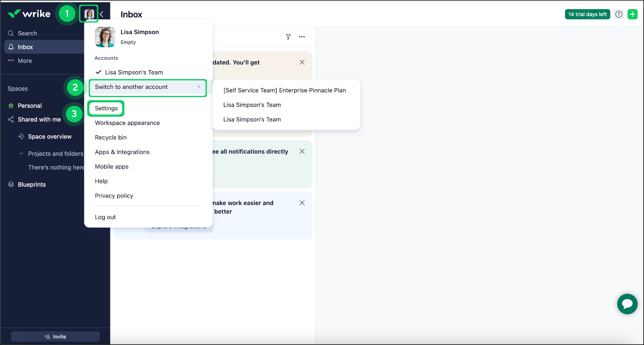Open Settings from profile menu
This screenshot has width=644, height=345.
coord(106,108)
